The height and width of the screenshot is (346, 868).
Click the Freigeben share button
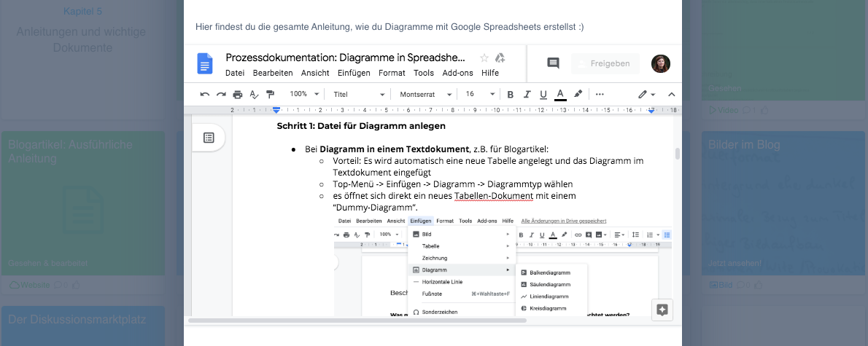(x=605, y=63)
